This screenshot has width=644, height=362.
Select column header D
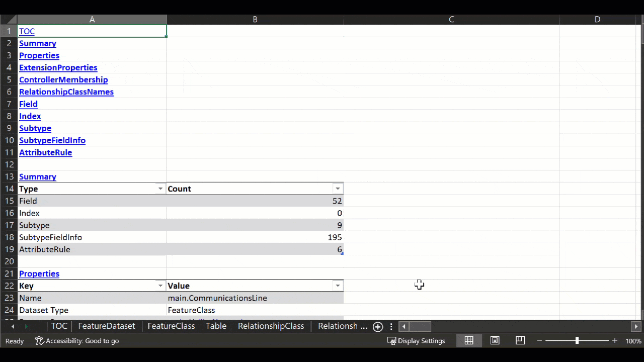(597, 20)
